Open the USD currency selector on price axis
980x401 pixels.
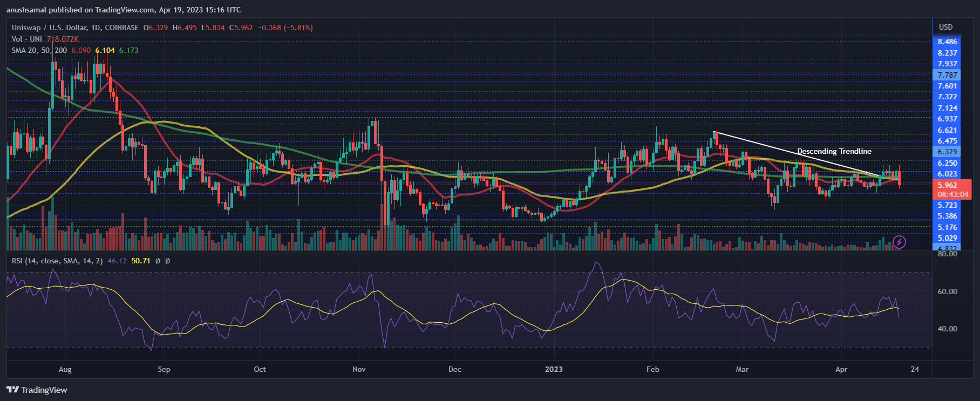tap(945, 27)
